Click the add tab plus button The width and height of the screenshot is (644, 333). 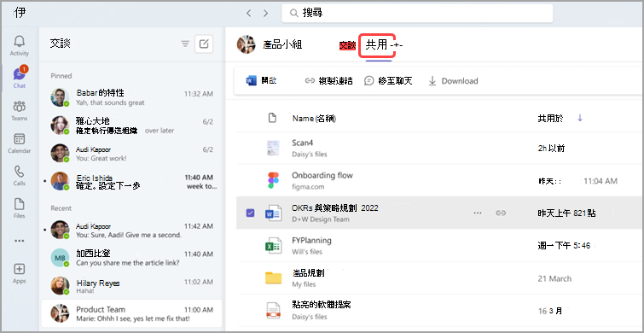click(x=397, y=45)
